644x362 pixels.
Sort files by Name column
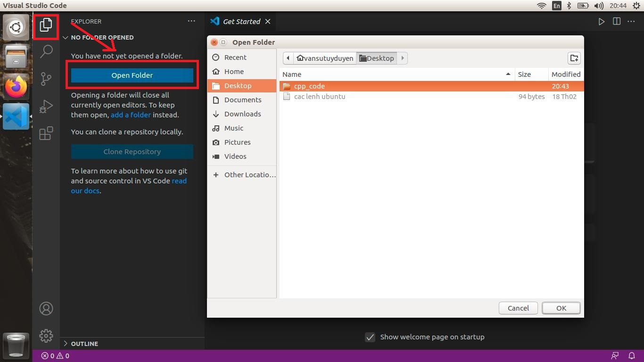tap(397, 74)
